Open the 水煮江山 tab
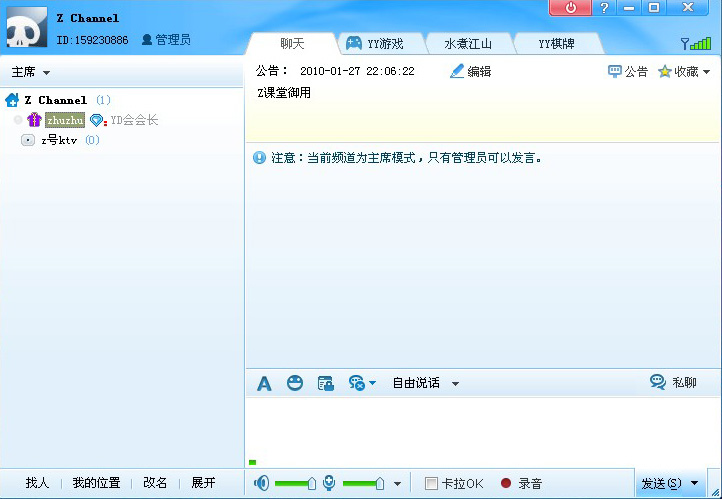This screenshot has height=499, width=722. tap(468, 44)
